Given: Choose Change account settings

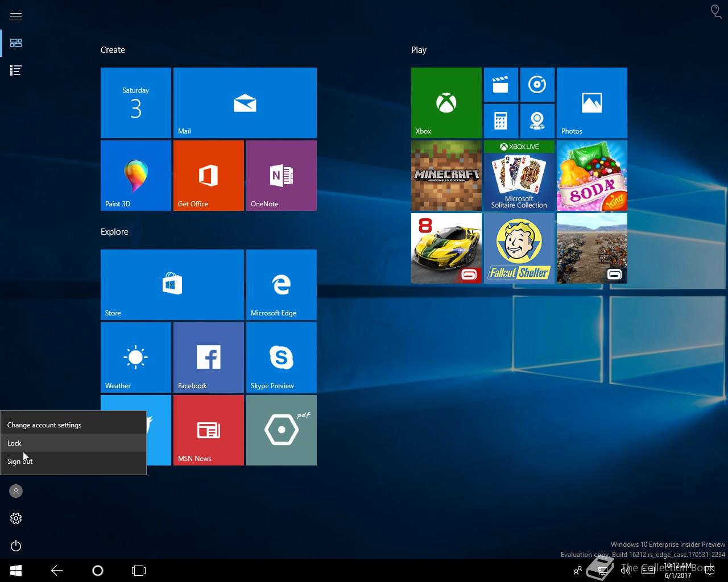Looking at the screenshot, I should point(73,425).
